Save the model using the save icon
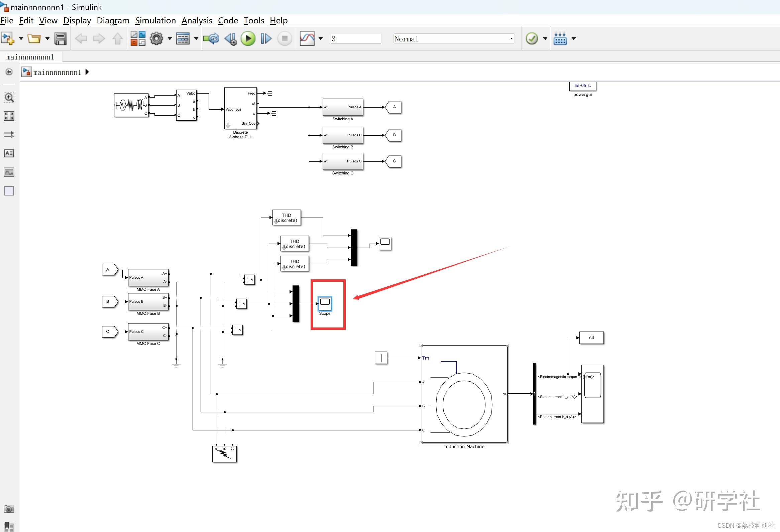 [61, 38]
